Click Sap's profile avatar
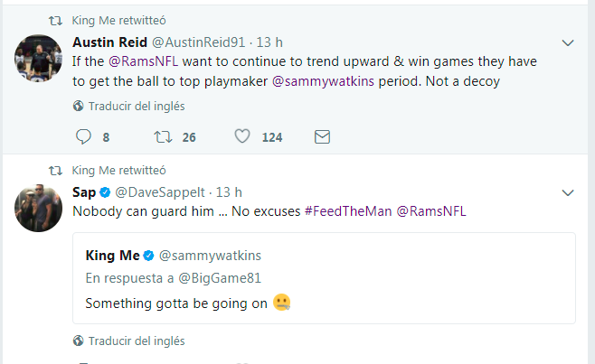 [38, 208]
